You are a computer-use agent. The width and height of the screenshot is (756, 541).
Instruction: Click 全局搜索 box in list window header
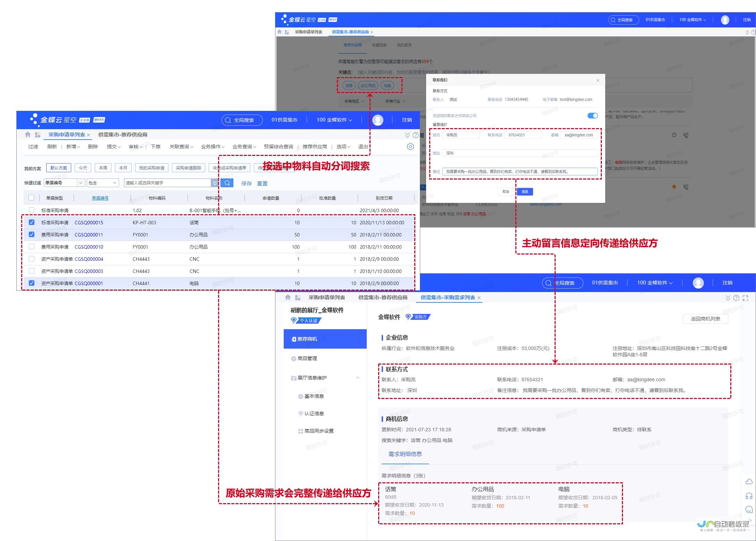click(243, 120)
